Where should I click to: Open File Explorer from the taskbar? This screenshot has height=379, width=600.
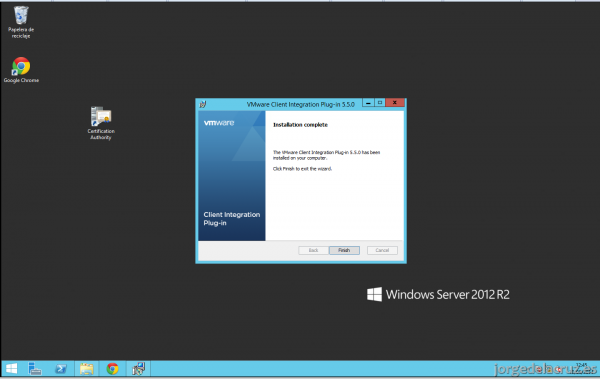[x=86, y=369]
